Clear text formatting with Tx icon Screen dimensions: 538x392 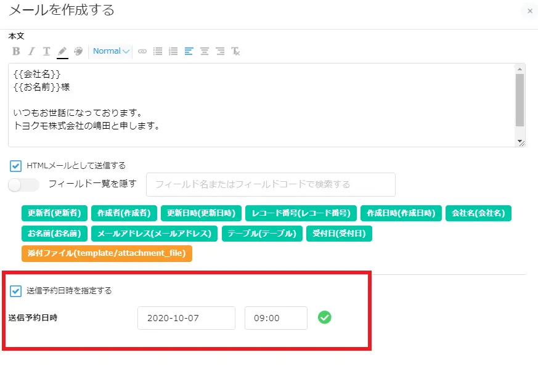(235, 52)
